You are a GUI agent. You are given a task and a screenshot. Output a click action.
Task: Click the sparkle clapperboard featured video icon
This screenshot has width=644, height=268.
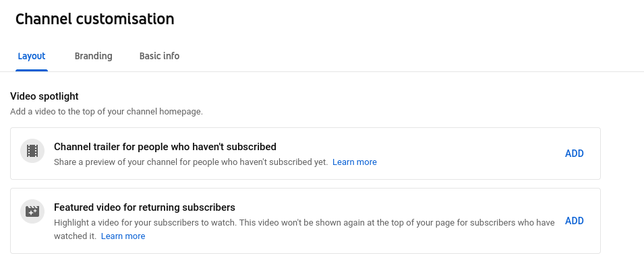32,211
